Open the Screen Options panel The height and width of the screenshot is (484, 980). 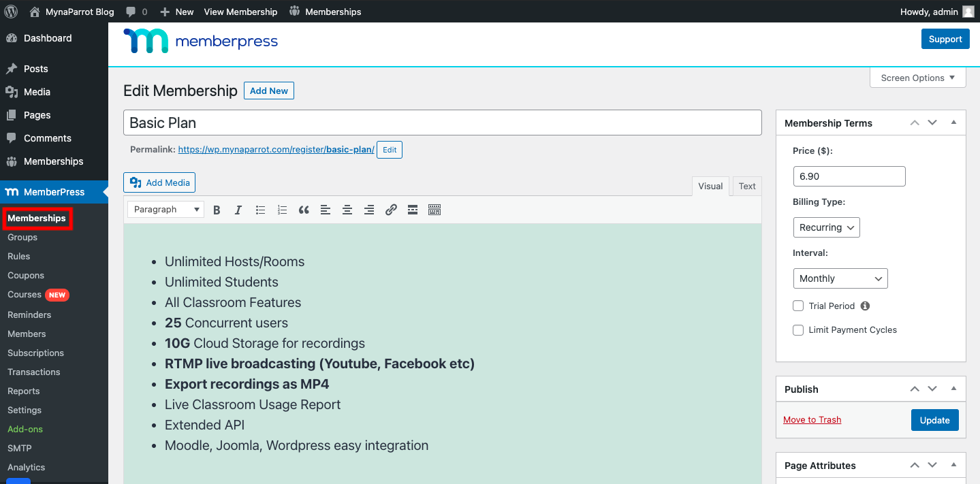pos(917,78)
